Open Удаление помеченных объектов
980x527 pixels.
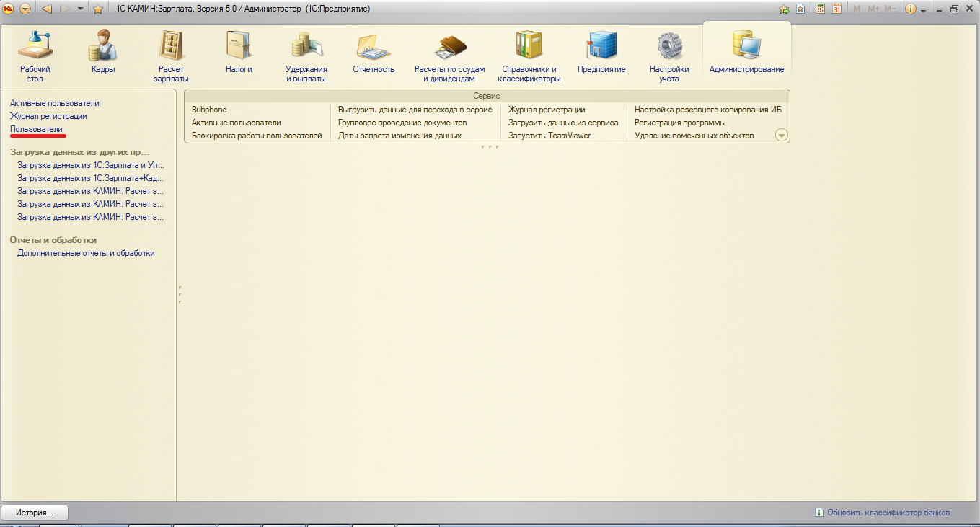pyautogui.click(x=694, y=136)
